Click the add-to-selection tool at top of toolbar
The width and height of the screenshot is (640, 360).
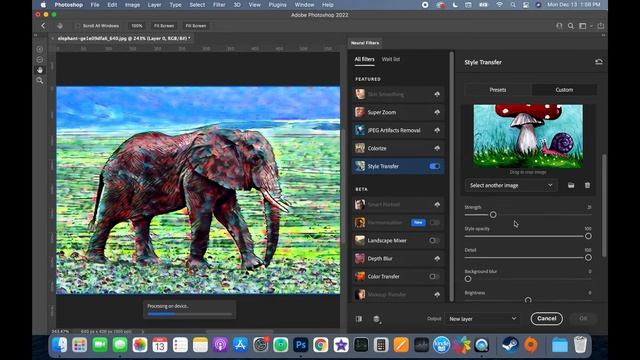point(40,49)
